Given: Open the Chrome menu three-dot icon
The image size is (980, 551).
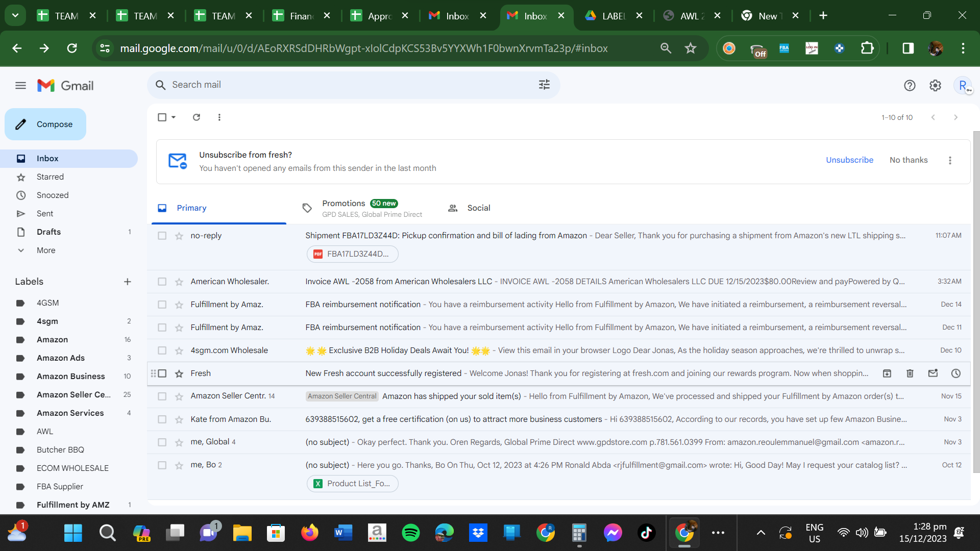Looking at the screenshot, I should [963, 48].
